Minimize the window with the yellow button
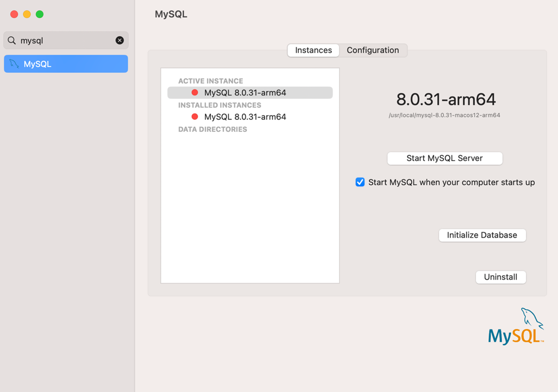 pyautogui.click(x=27, y=14)
